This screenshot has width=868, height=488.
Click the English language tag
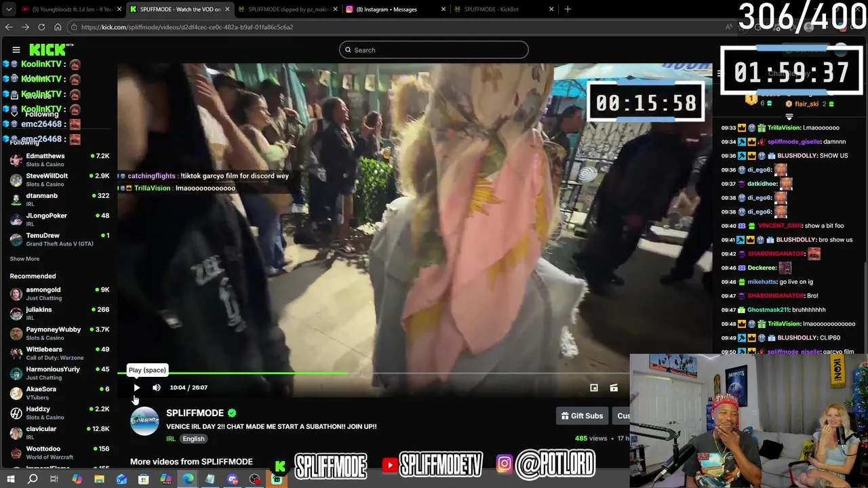click(x=193, y=439)
